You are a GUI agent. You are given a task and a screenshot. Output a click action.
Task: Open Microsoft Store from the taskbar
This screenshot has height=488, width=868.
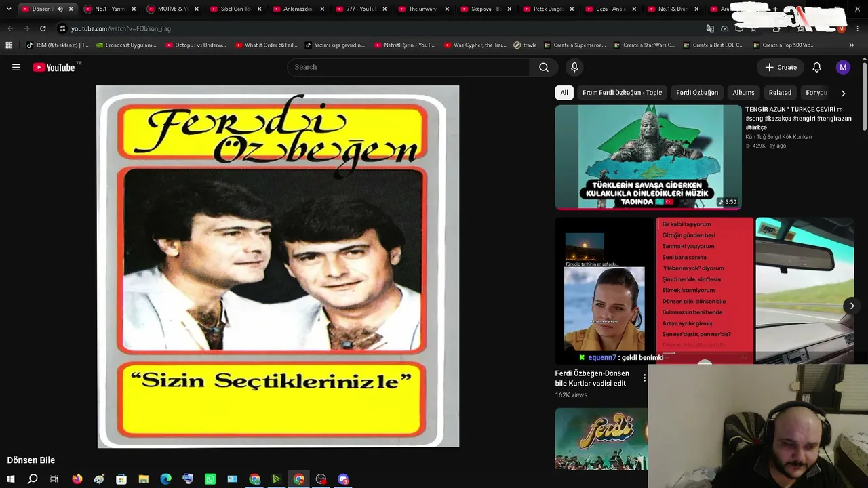[x=121, y=479]
